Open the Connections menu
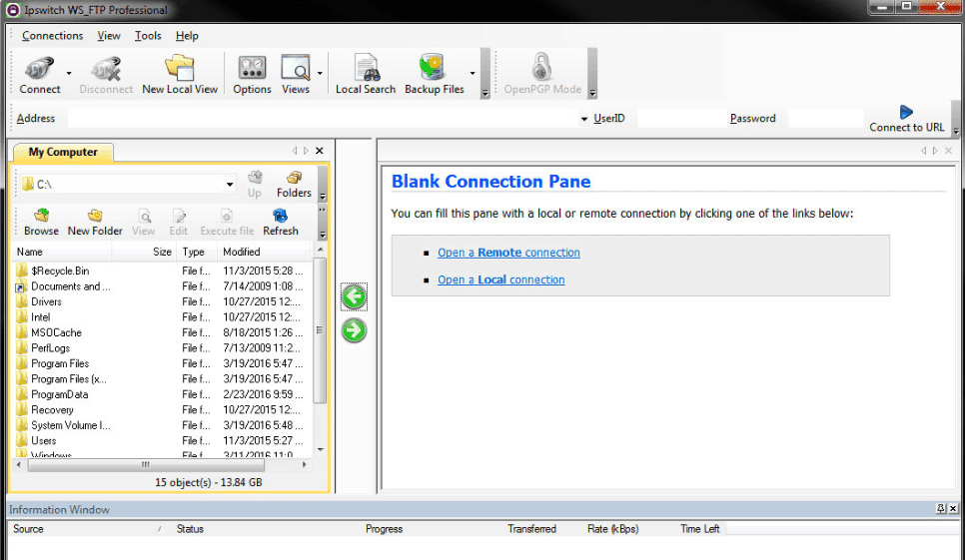 tap(52, 36)
